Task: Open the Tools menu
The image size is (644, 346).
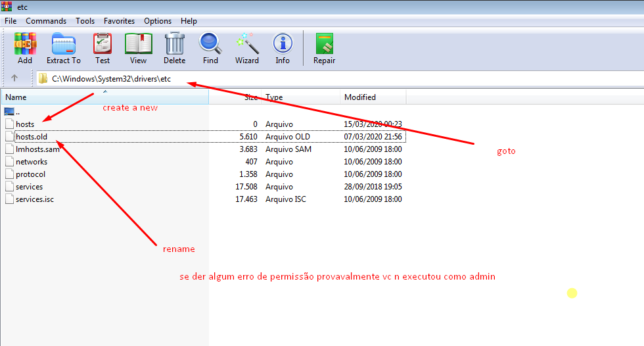Action: [85, 21]
